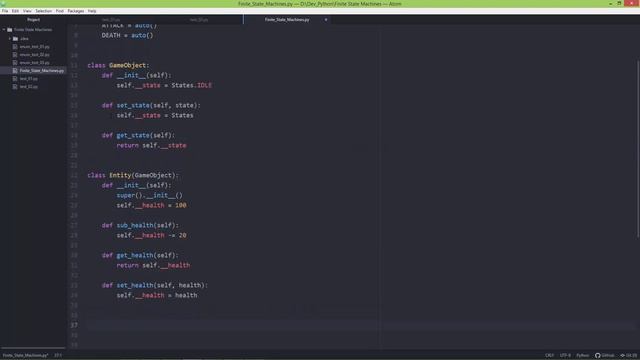The height and width of the screenshot is (360, 640).
Task: Click the file icon beside enum_test_03.py
Action: 15,62
